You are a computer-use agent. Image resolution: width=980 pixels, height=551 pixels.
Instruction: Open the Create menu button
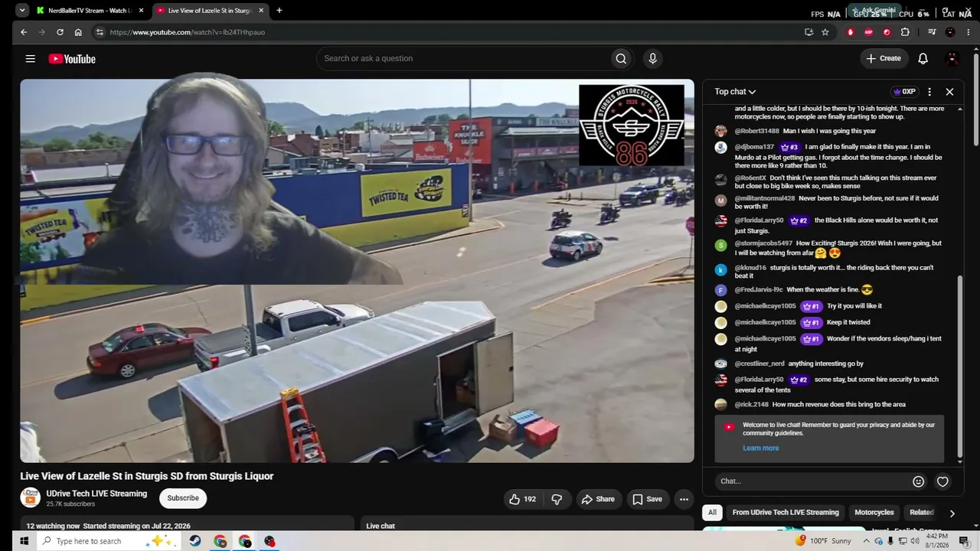pyautogui.click(x=884, y=59)
